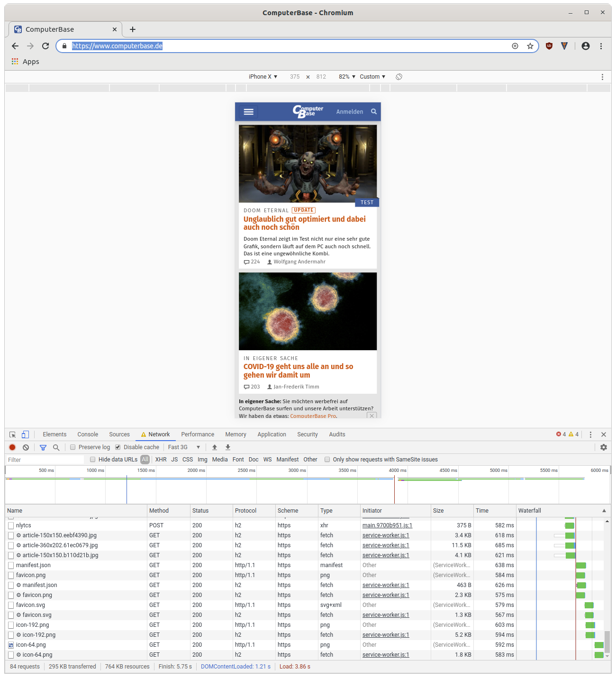The image size is (616, 678).
Task: Filter requests by JS type
Action: tap(174, 460)
